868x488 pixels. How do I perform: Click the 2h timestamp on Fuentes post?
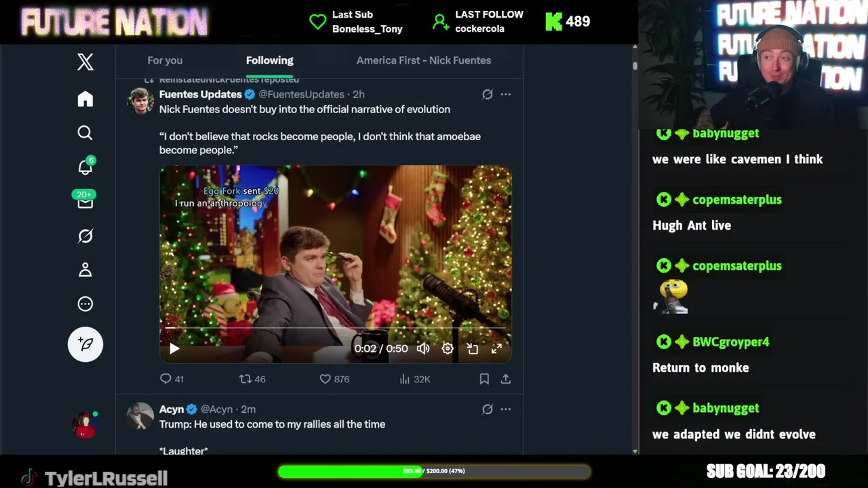coord(359,94)
